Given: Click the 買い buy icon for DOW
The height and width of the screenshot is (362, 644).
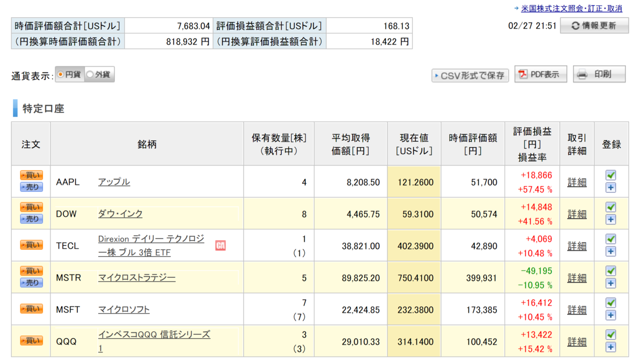Looking at the screenshot, I should point(31,207).
